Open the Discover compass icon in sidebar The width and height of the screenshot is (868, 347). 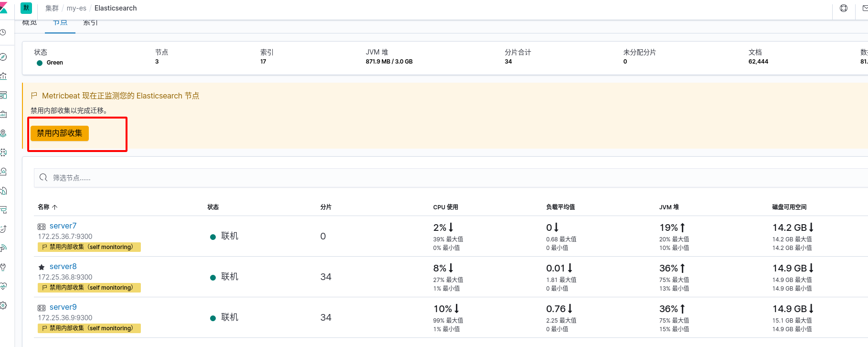pyautogui.click(x=3, y=57)
